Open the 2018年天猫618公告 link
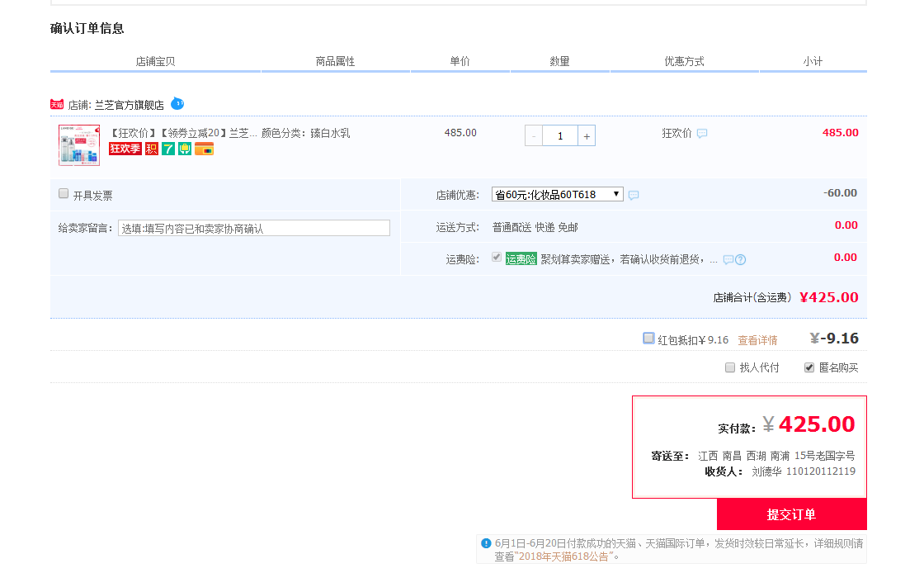The image size is (924, 573). [x=563, y=556]
